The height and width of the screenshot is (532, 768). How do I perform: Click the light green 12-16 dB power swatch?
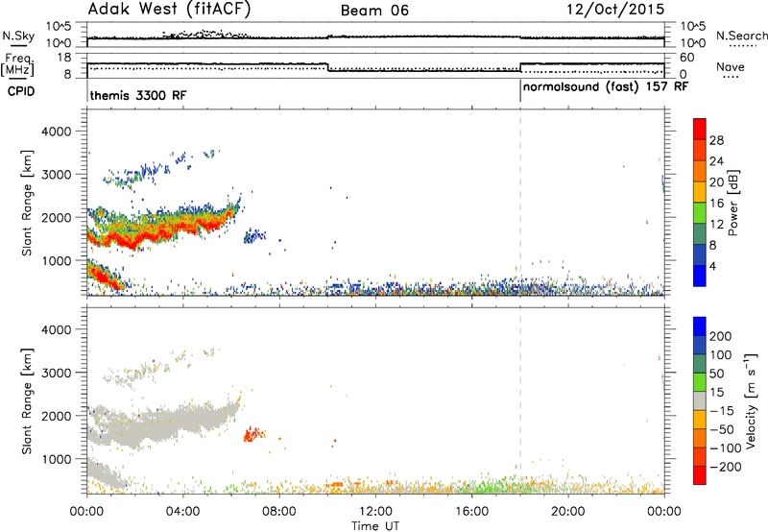(700, 213)
